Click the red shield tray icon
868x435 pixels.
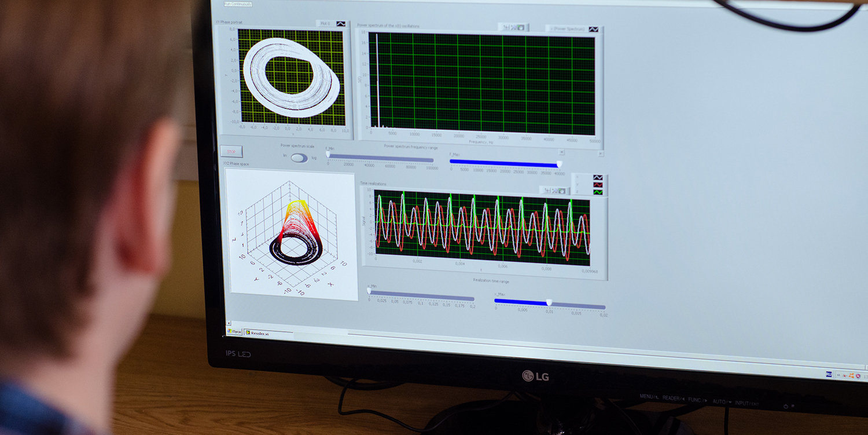pos(858,376)
